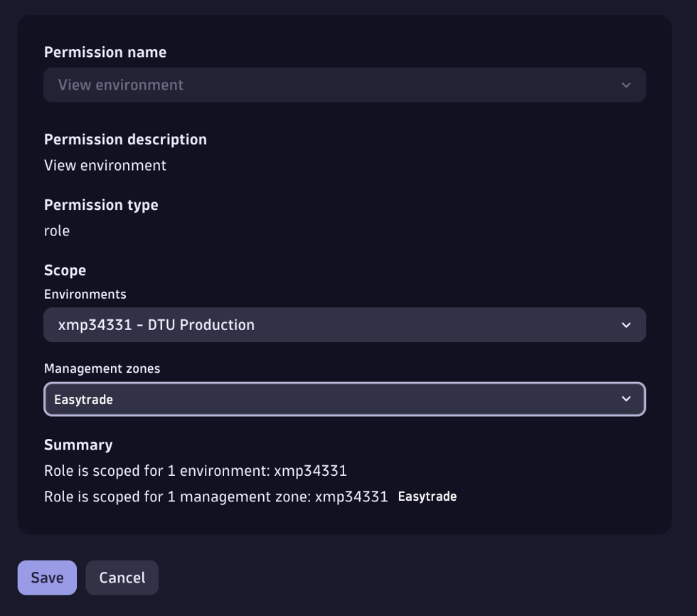Click the Permission name label
Screen dimensions: 697x616
[105, 53]
